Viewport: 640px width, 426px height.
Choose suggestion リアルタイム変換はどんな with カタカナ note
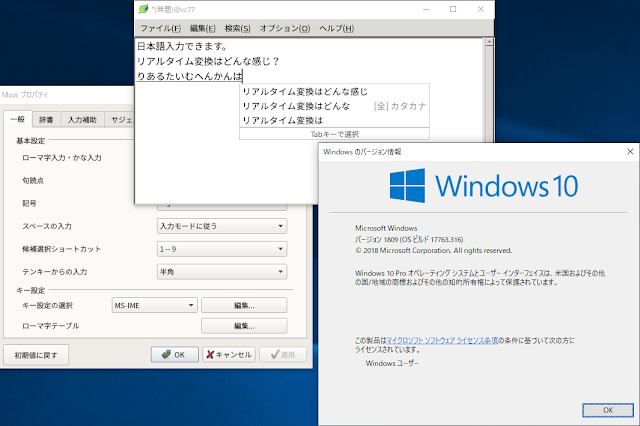pyautogui.click(x=334, y=106)
